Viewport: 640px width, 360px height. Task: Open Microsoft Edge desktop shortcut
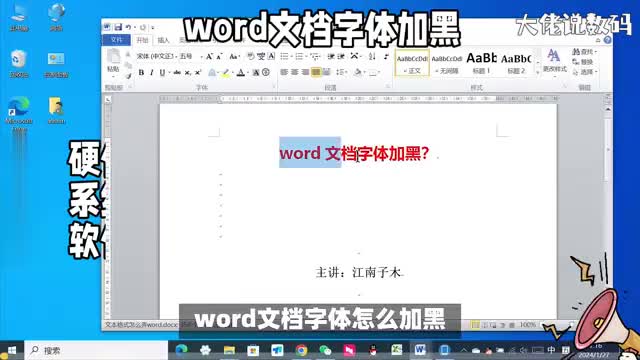(x=19, y=113)
